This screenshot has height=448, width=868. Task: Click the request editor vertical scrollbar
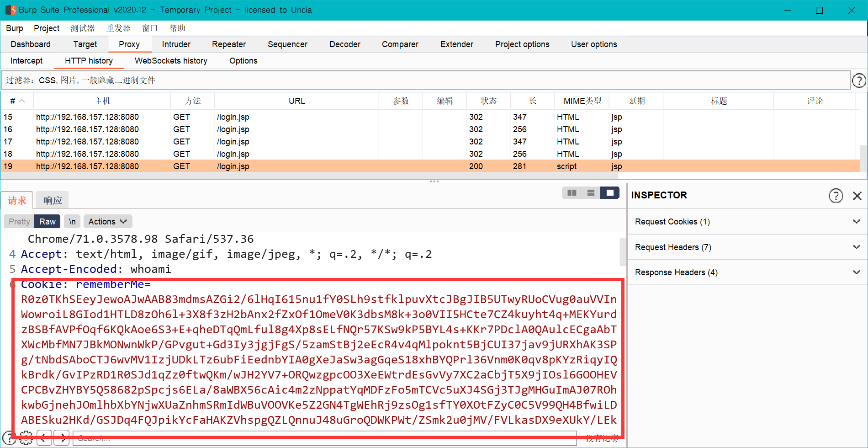tap(622, 251)
